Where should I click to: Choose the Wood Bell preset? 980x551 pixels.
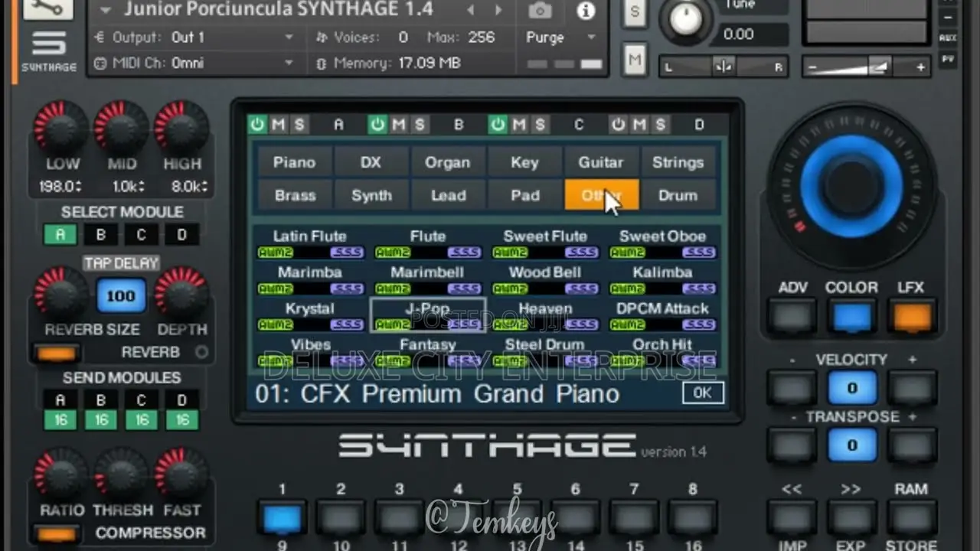point(545,279)
